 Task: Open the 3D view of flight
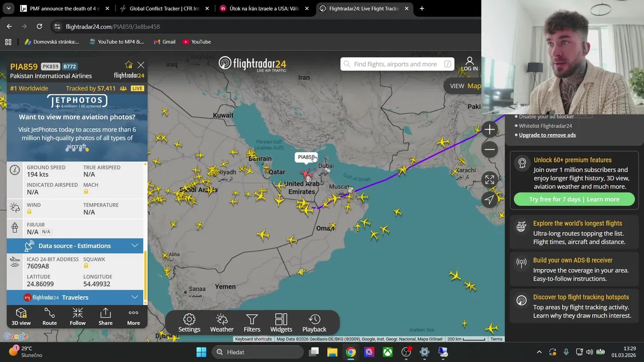(21, 317)
